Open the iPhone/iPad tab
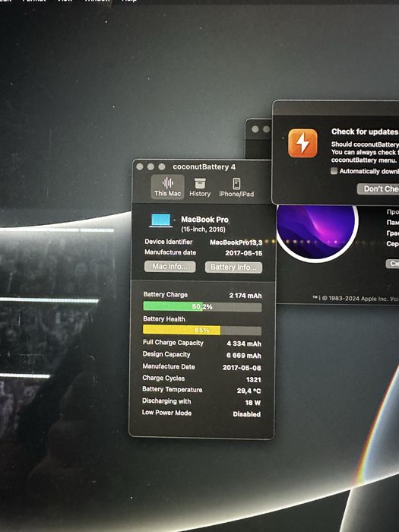Screen dimensions: 399x532 (x=236, y=187)
